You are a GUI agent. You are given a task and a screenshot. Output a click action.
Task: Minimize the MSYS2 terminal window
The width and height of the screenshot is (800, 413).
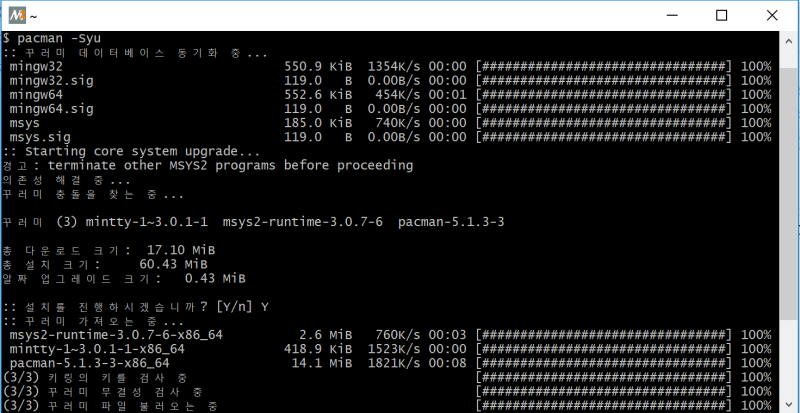tap(673, 16)
